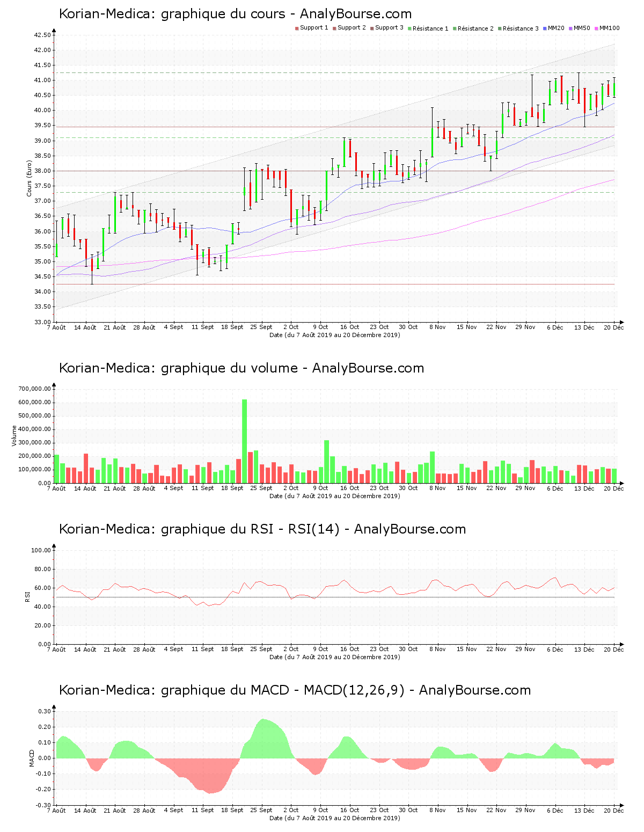Select the Résistance 2 legend label
Viewport: 644px width, 832px height.
pyautogui.click(x=475, y=28)
